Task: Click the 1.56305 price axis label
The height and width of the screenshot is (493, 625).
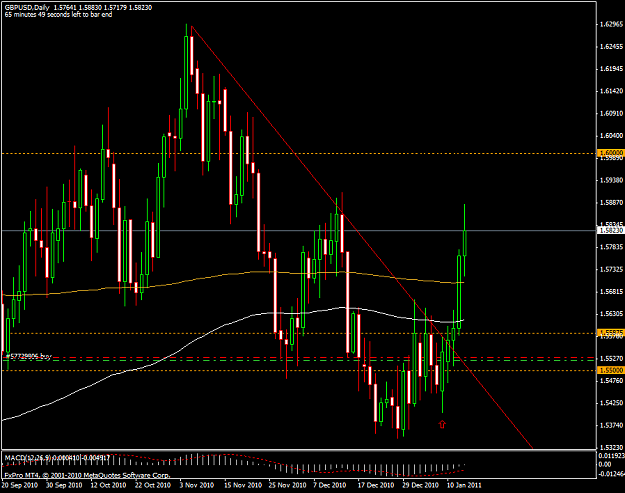Action: pyautogui.click(x=611, y=314)
